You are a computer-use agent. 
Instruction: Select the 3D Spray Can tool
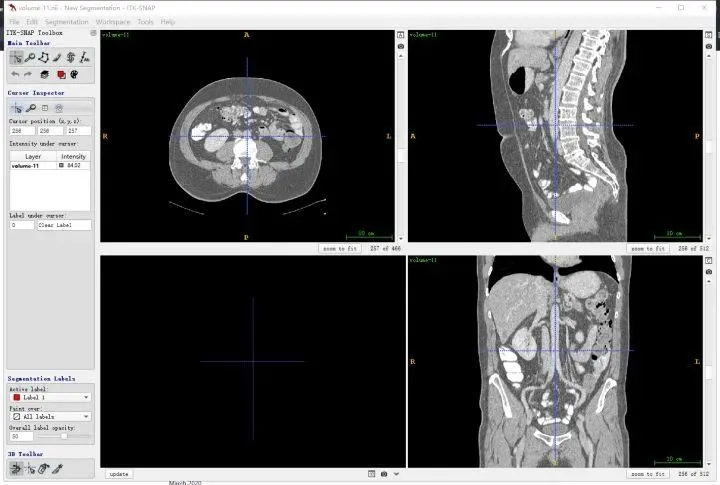(43, 468)
